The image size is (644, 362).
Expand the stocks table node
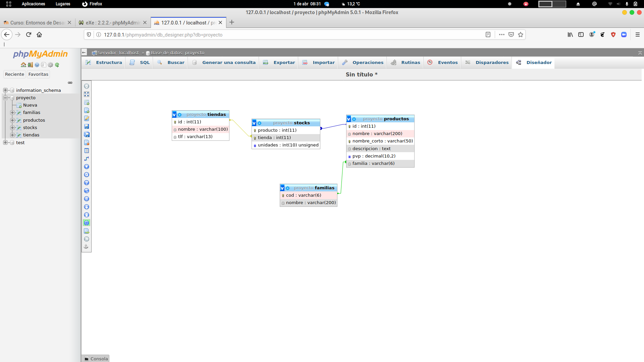coord(12,128)
